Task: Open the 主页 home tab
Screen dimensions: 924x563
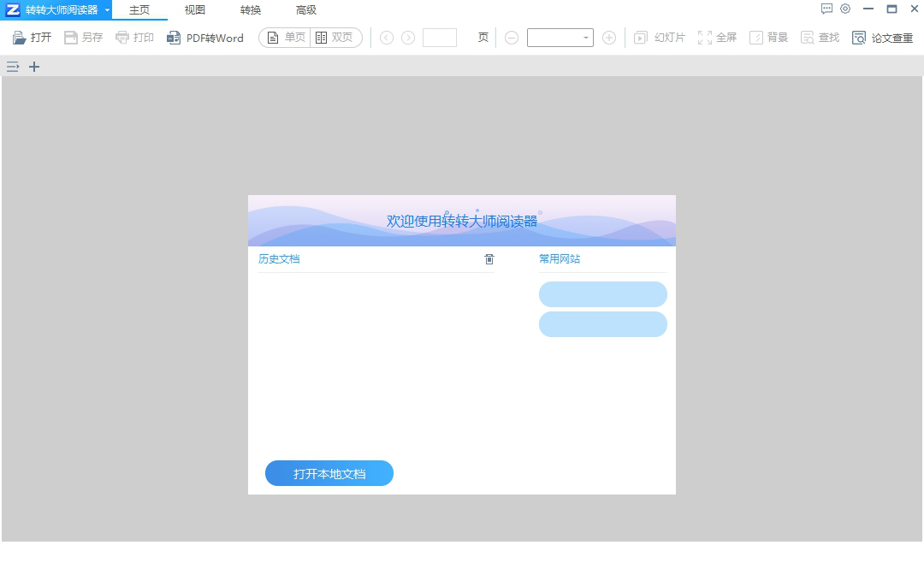Action: pos(139,10)
